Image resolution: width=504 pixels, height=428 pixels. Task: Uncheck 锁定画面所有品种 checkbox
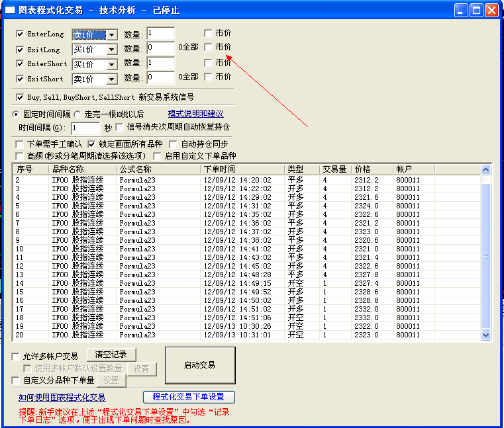click(x=91, y=144)
